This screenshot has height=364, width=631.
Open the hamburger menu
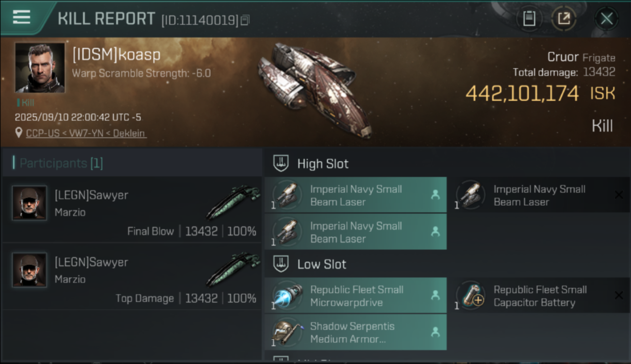tap(22, 17)
